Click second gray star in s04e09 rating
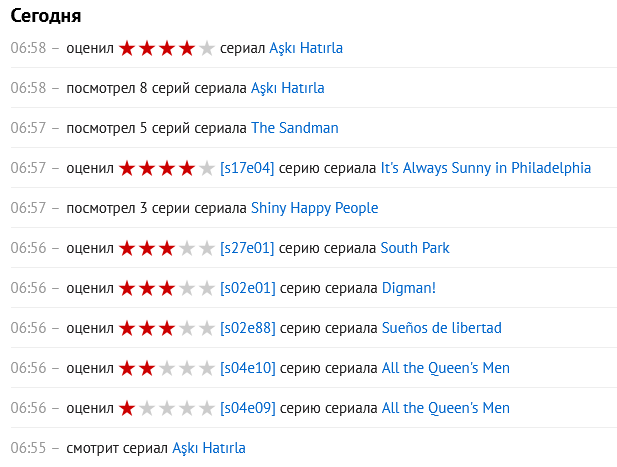 point(147,408)
